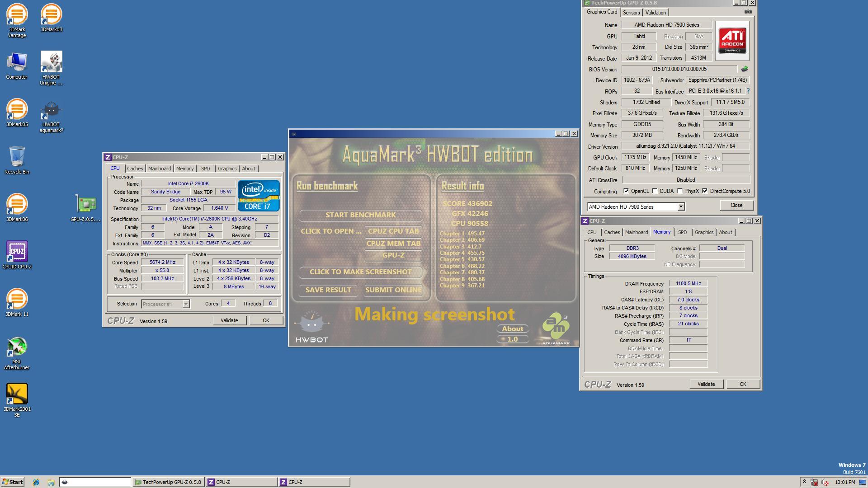868x488 pixels.
Task: Open the Computer desktop icon
Action: coord(17,66)
